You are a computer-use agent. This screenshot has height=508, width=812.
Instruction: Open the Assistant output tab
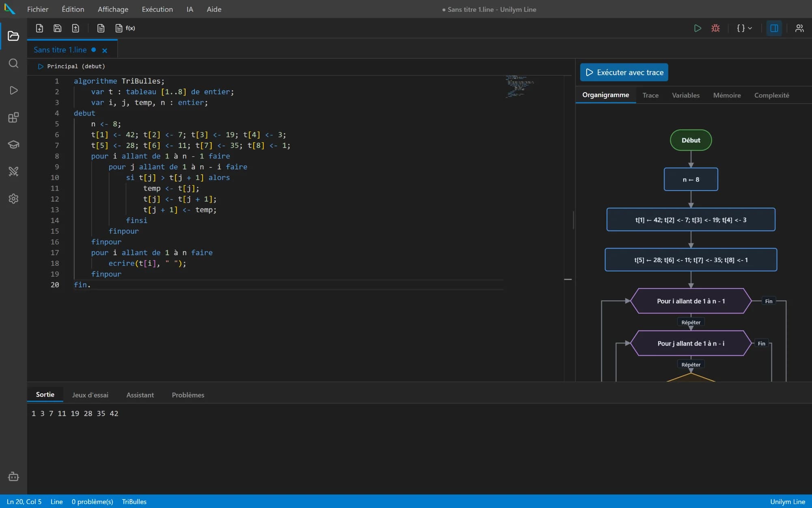tap(140, 395)
